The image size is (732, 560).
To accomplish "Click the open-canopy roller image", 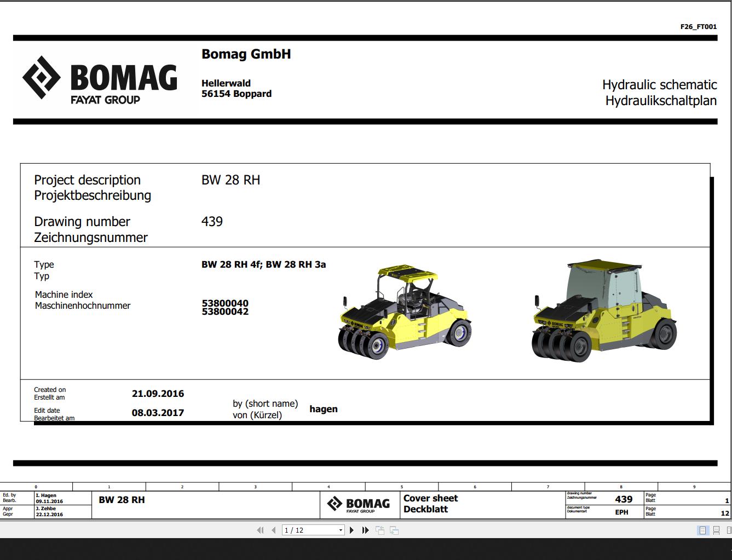I will tap(404, 312).
